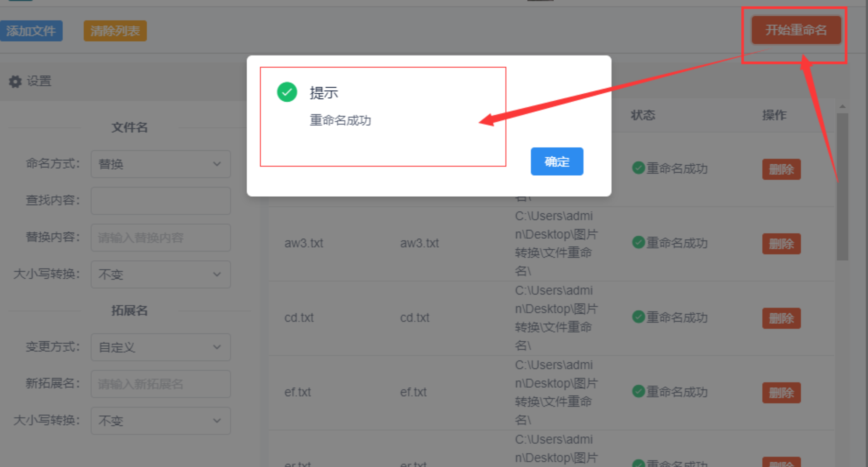The height and width of the screenshot is (467, 868).
Task: Open the 大小写转换 dropdown under 拓展名
Action: [x=160, y=421]
